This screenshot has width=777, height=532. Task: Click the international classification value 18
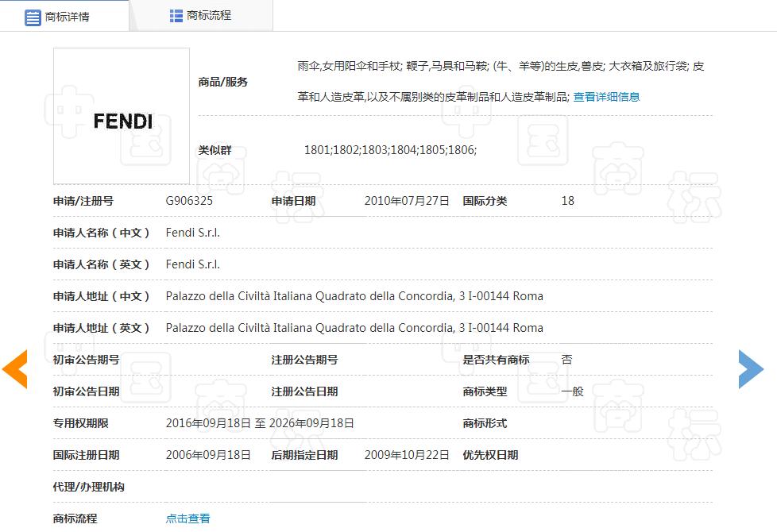[x=567, y=201]
